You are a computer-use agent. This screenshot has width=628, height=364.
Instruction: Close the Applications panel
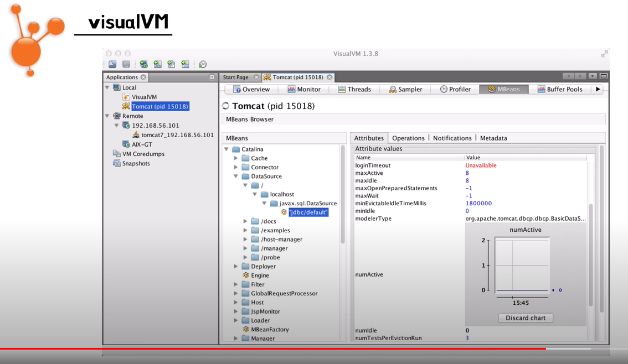pyautogui.click(x=143, y=77)
